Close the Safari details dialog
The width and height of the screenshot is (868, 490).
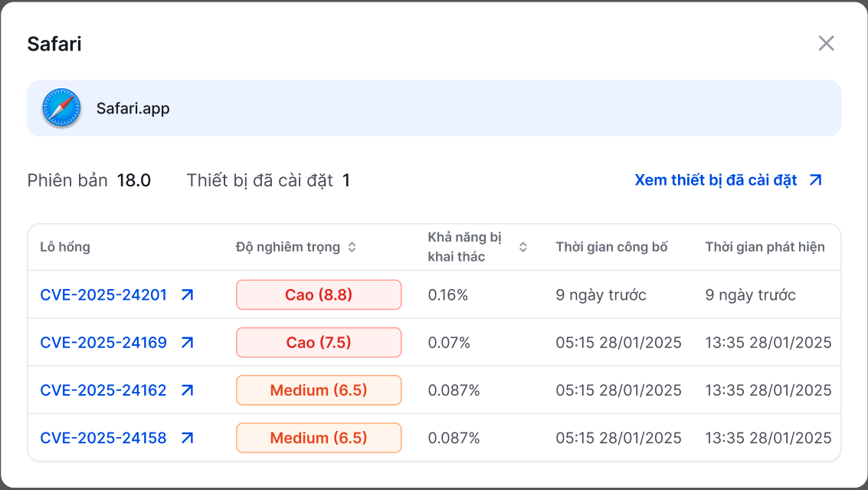(x=826, y=43)
